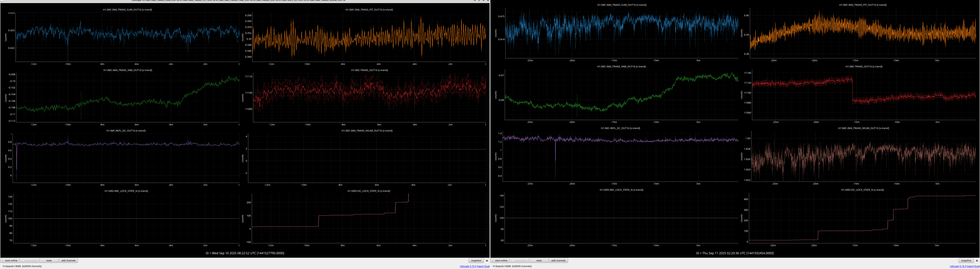Click the right window's H1:IMC-REFL_DC_OUT16 plot title
The height and width of the screenshot is (269, 980).
click(x=621, y=128)
